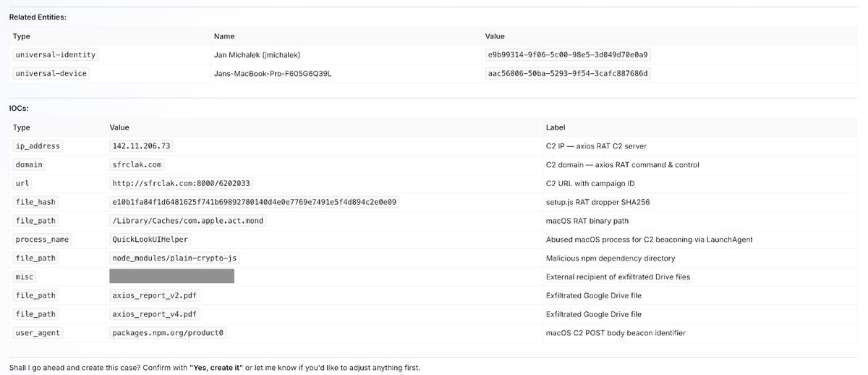Image resolution: width=868 pixels, height=375 pixels.
Task: Select the axios_report_v4.pdf file value
Action: 156,314
